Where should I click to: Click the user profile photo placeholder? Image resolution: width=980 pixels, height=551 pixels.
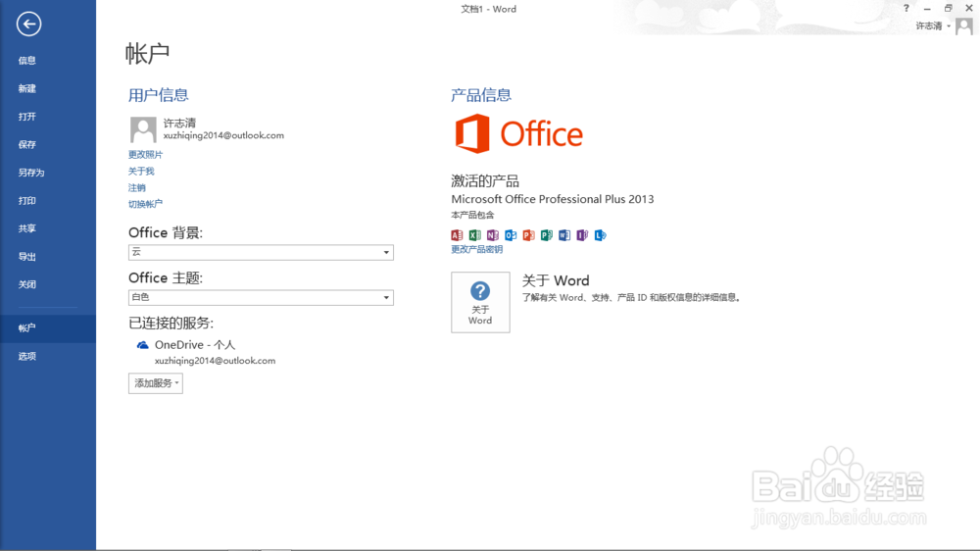(x=143, y=129)
